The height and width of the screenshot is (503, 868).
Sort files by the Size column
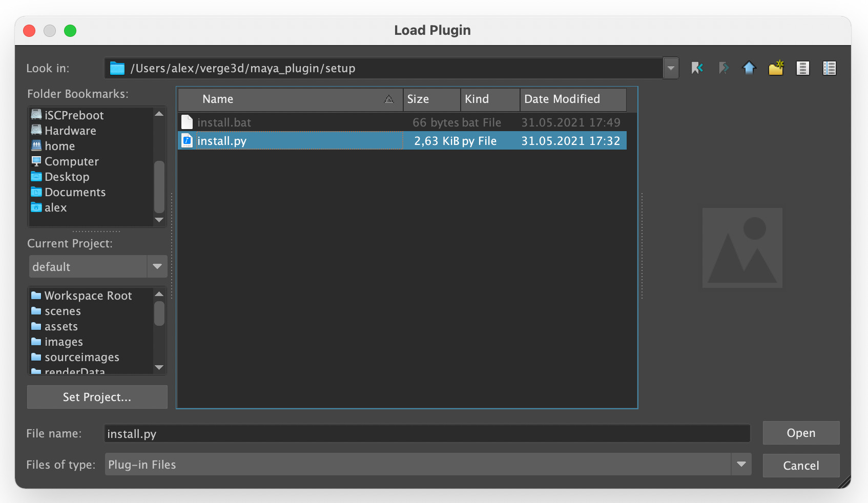pyautogui.click(x=432, y=99)
